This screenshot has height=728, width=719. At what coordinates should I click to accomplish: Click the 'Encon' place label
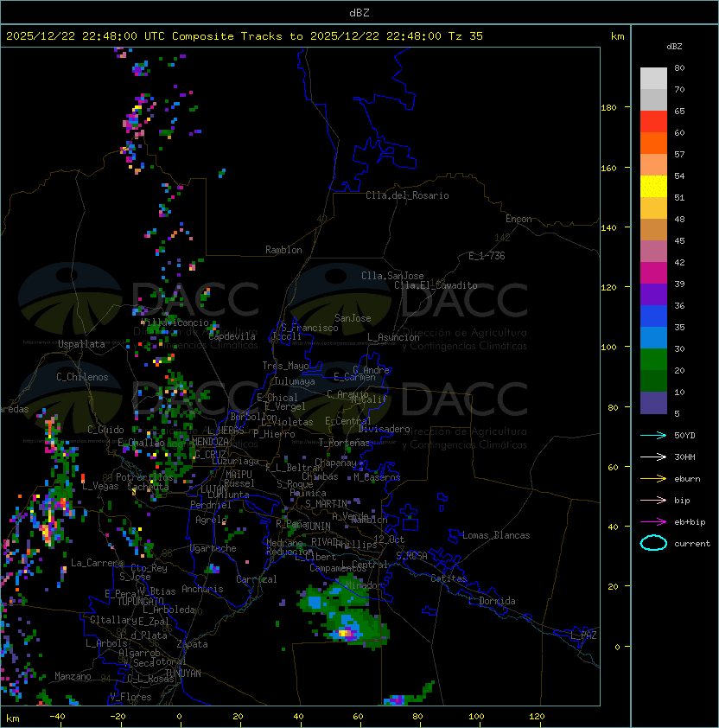click(519, 219)
